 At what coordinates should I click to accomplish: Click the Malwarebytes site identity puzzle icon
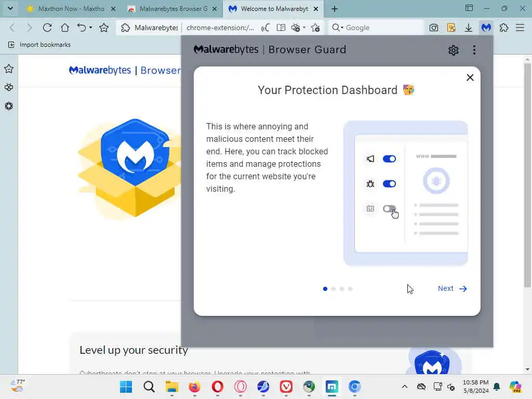126,28
